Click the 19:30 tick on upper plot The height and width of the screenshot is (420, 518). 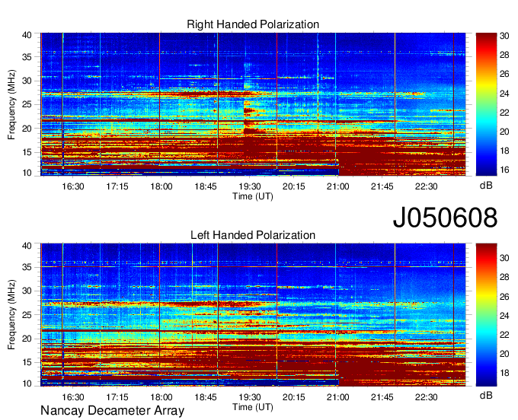[x=249, y=186]
